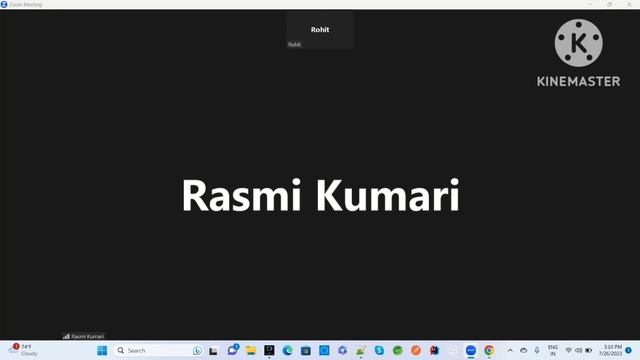The image size is (640, 360).
Task: Open the orange round app icon on taskbar
Action: point(416,350)
